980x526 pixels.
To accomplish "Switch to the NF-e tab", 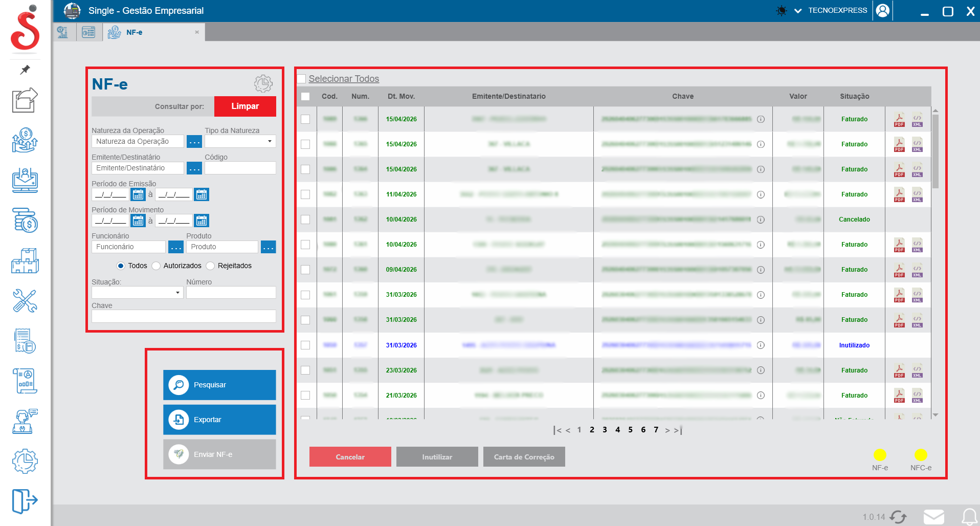I will click(x=135, y=32).
